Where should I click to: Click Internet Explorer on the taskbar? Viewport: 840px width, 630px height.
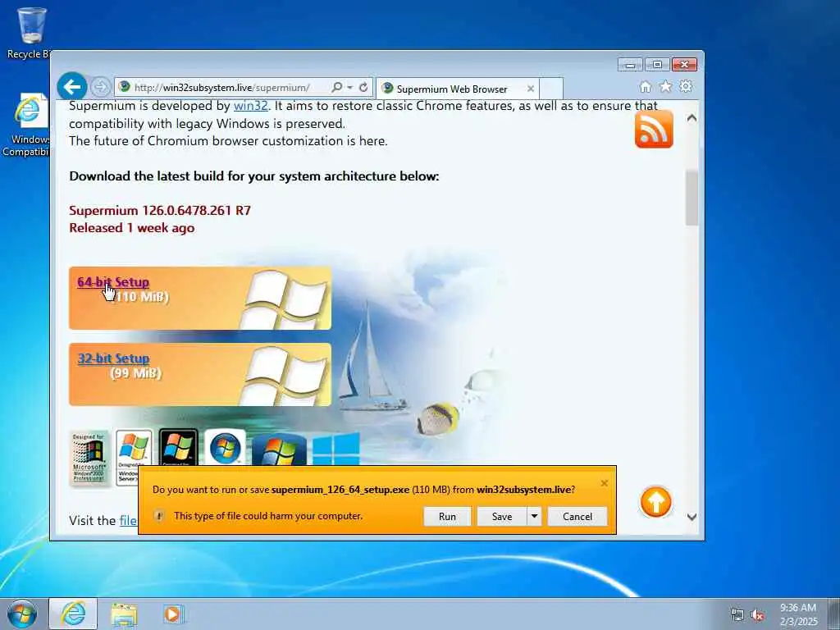[73, 614]
